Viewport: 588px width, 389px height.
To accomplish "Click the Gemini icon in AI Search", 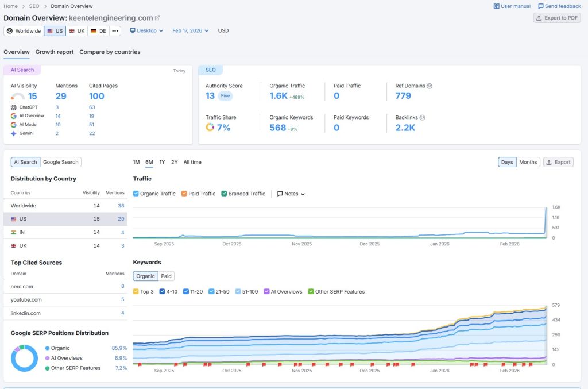I will tap(14, 133).
